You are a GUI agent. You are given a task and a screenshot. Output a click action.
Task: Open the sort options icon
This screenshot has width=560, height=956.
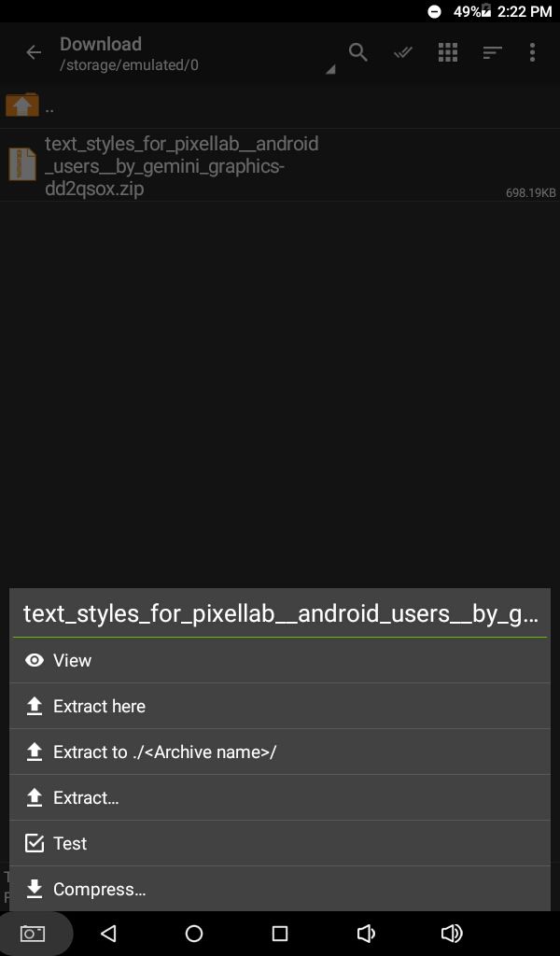point(493,53)
